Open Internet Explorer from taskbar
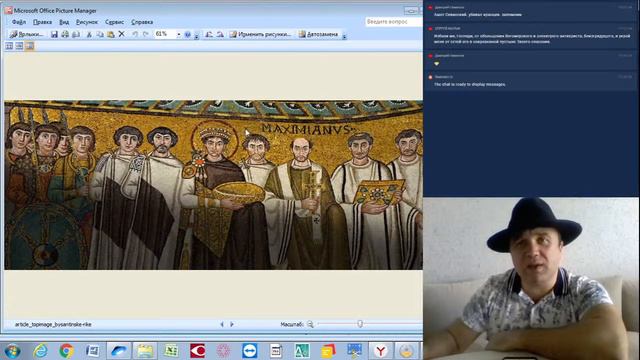Image resolution: width=640 pixels, height=360 pixels. [x=40, y=351]
